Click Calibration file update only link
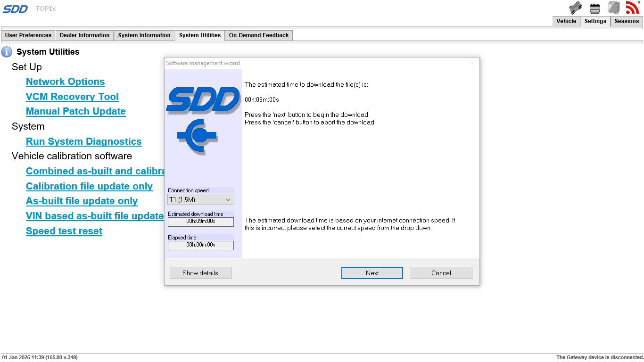 click(x=89, y=186)
